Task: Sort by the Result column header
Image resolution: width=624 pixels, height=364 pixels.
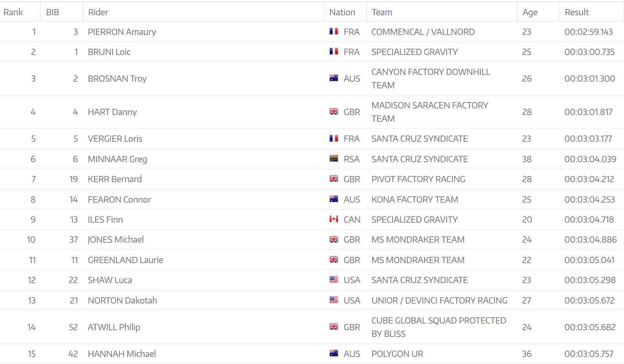Action: point(577,12)
